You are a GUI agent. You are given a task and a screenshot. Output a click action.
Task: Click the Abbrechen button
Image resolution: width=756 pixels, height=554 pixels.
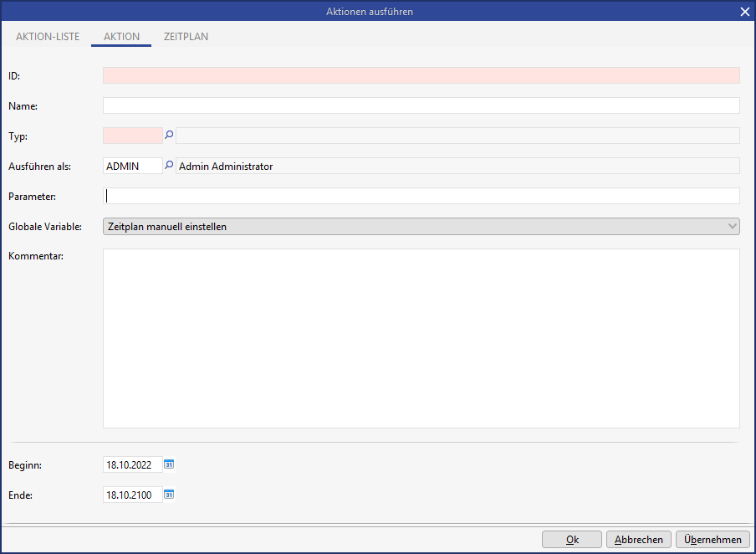639,540
